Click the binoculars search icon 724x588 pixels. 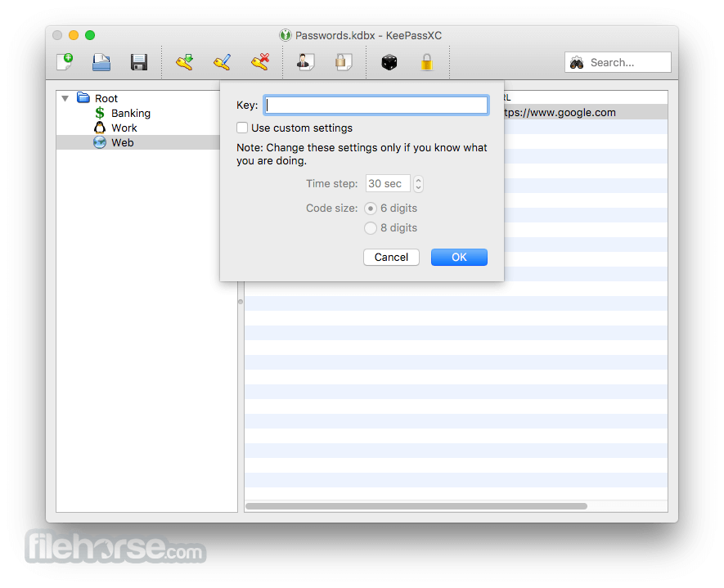click(576, 62)
